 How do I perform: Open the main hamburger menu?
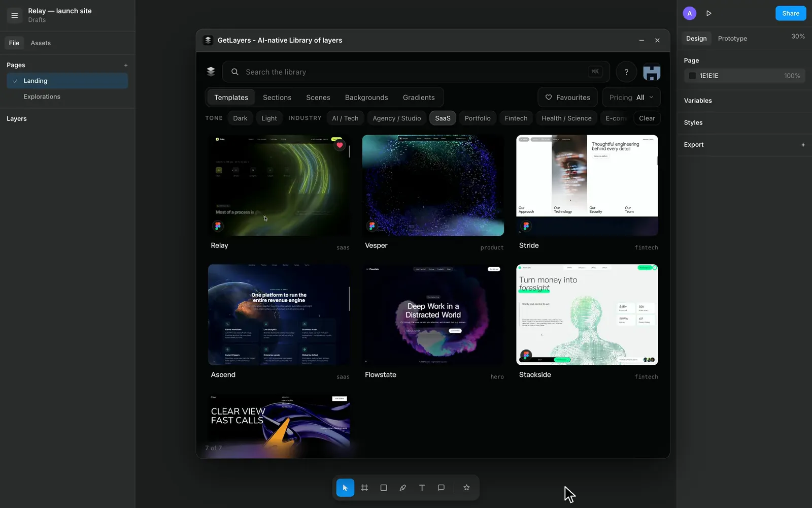click(x=15, y=15)
